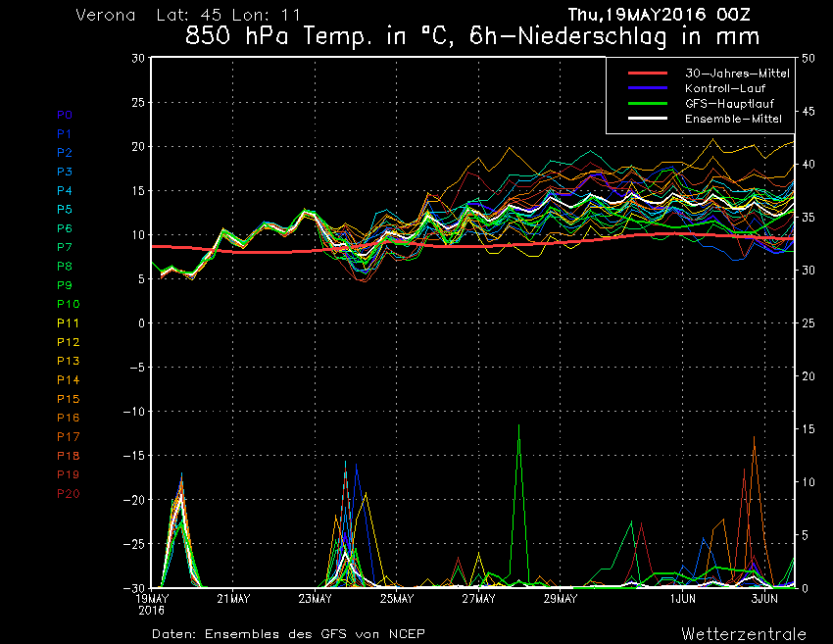The image size is (833, 644).
Task: Click the "21MAY" x-axis date label
Action: point(233,599)
